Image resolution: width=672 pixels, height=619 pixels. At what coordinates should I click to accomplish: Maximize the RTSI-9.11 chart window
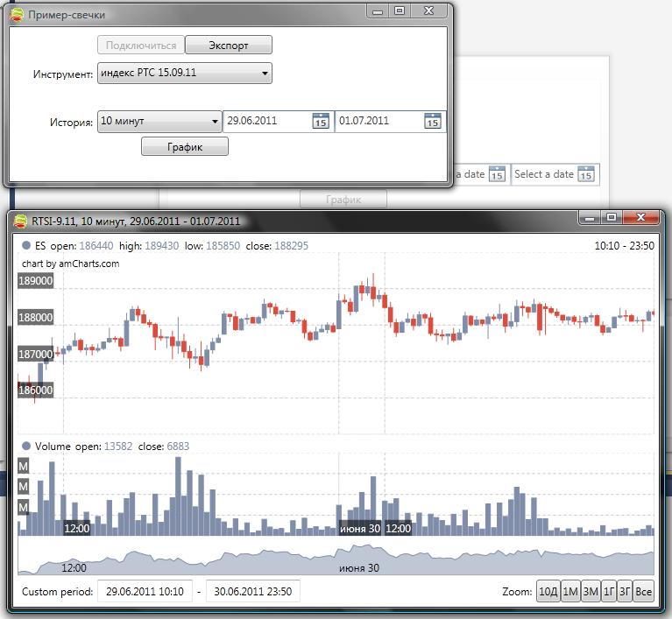click(612, 218)
